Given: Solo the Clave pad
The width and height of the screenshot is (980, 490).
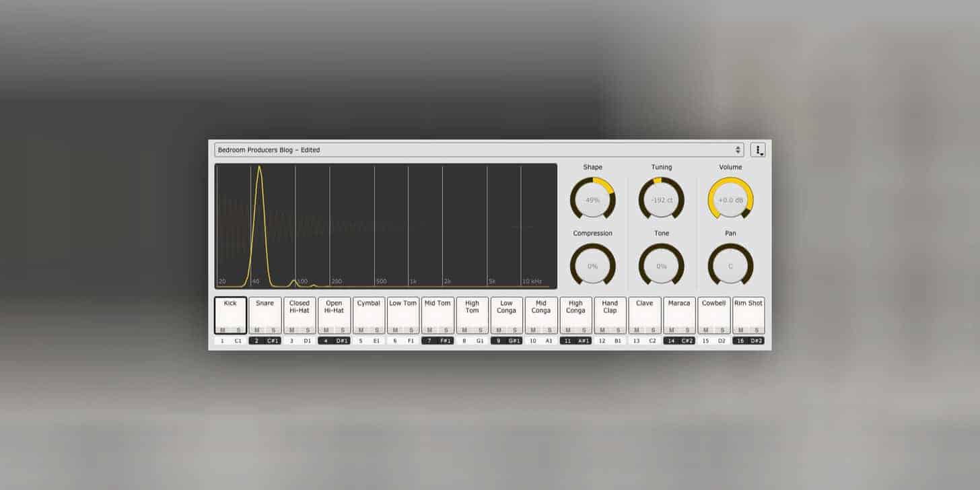Looking at the screenshot, I should 653,330.
